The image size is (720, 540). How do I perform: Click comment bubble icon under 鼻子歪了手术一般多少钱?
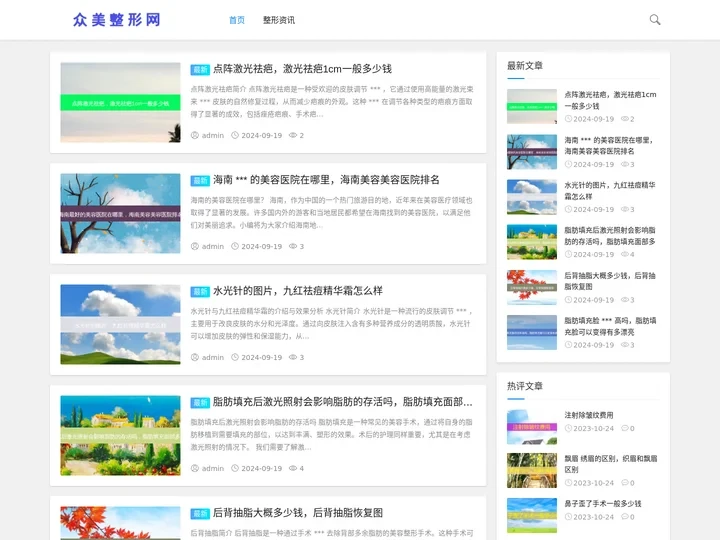[624, 517]
